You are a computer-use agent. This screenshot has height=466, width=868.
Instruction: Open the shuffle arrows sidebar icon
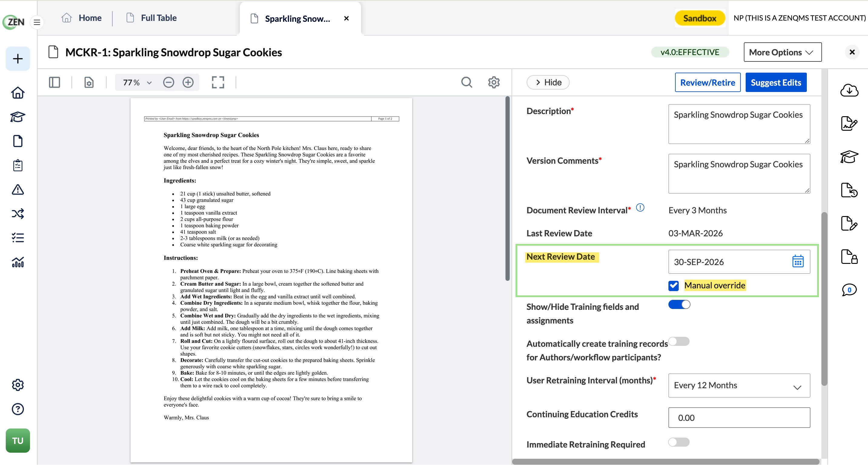[18, 213]
